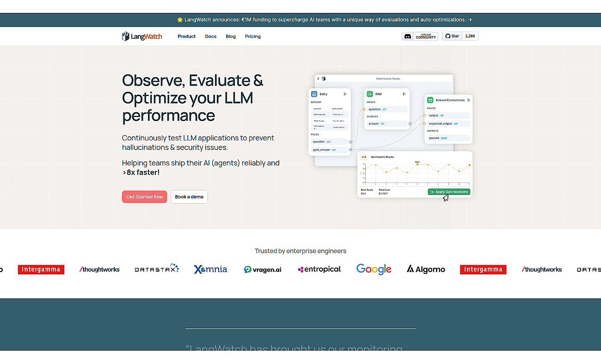Open the Pricing page
This screenshot has width=601, height=364.
pyautogui.click(x=253, y=36)
